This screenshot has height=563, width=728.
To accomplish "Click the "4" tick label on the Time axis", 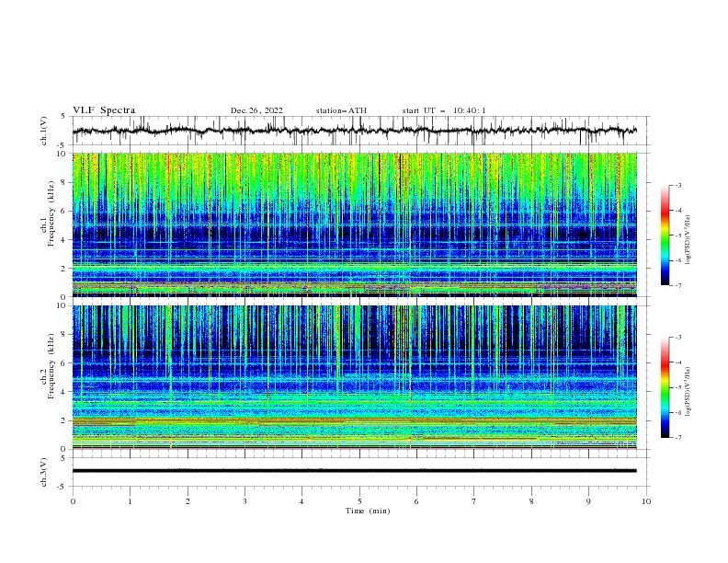I will point(301,501).
